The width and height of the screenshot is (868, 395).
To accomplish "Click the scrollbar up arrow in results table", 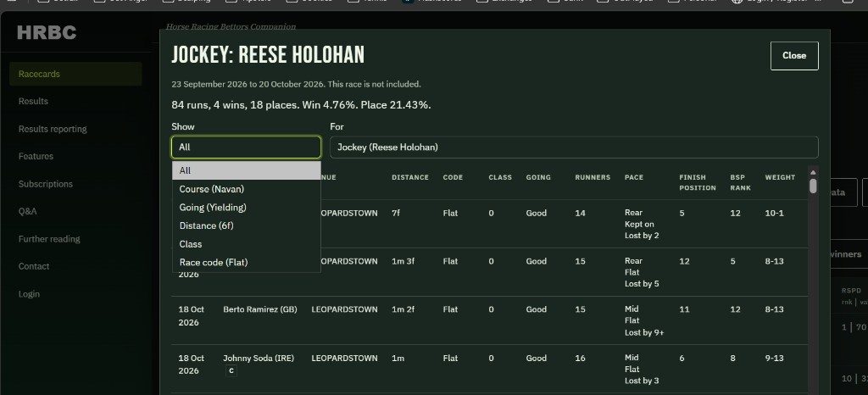I will (x=813, y=171).
